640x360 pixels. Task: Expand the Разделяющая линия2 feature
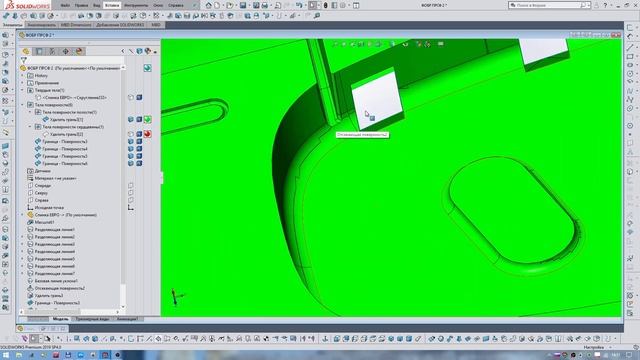(x=22, y=237)
